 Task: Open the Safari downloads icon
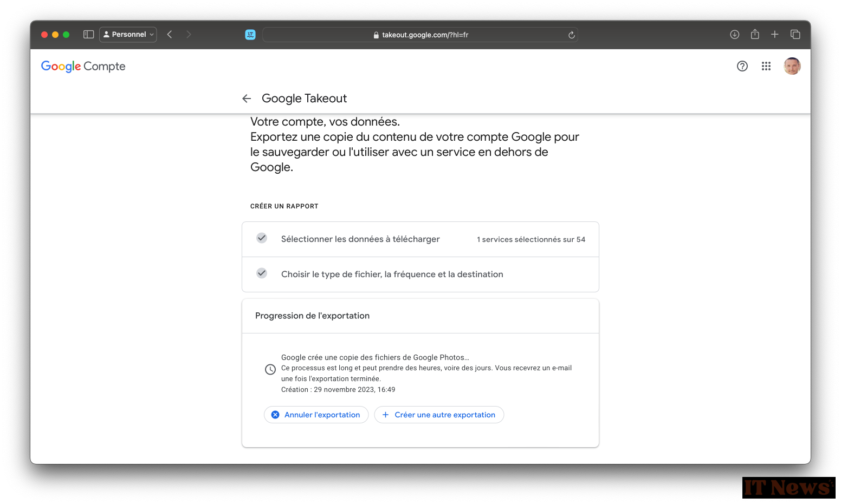(x=735, y=34)
